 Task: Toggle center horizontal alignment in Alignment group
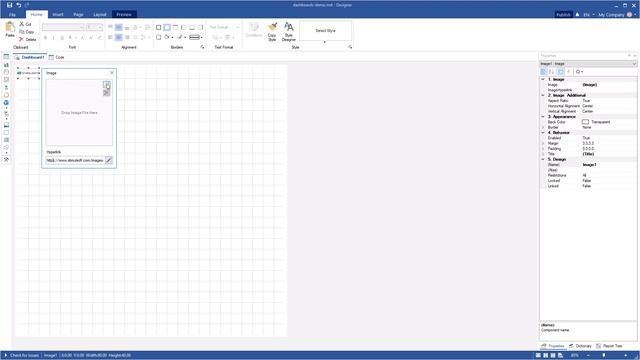118,37
